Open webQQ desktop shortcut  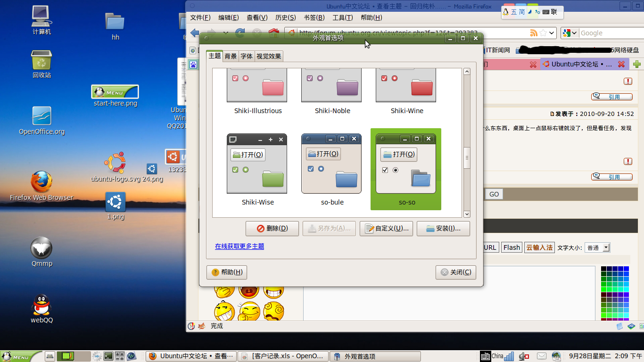click(41, 309)
